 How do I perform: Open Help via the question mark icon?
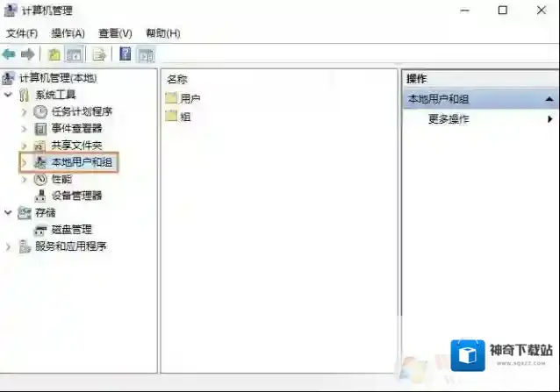click(x=126, y=54)
